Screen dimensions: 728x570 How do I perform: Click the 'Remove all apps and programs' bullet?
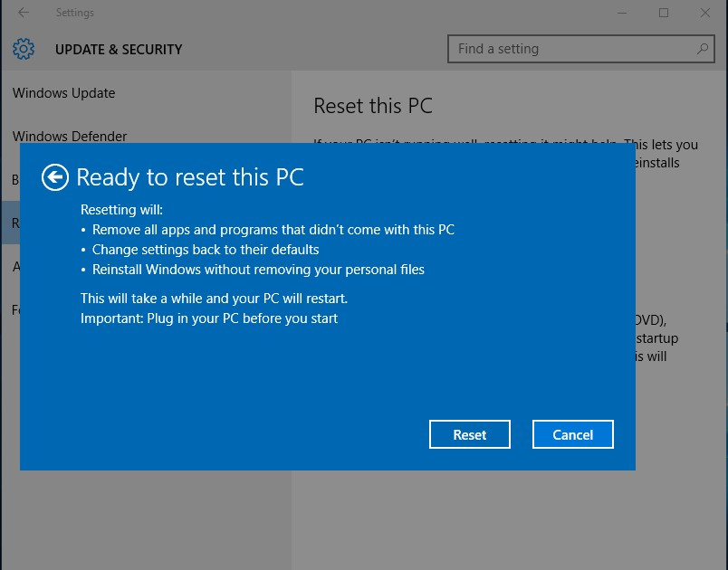point(273,229)
